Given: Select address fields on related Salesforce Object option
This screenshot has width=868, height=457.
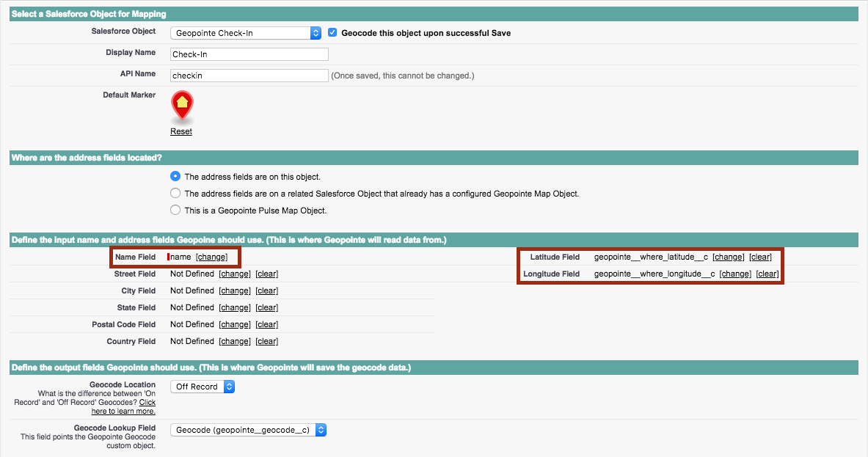Looking at the screenshot, I should click(175, 193).
